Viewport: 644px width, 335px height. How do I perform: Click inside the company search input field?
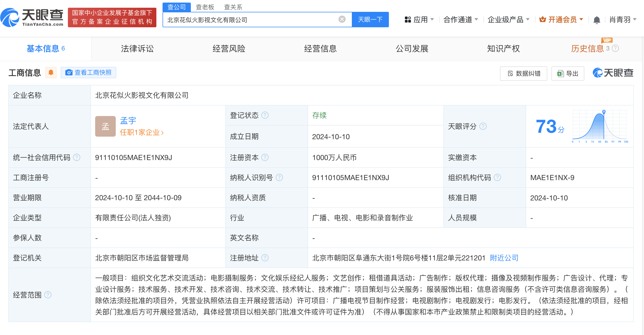click(257, 19)
